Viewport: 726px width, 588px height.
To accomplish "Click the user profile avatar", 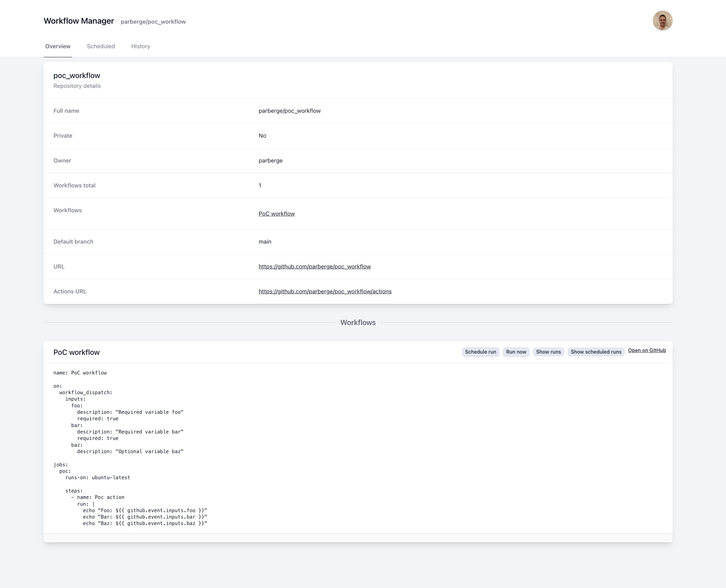I will point(662,20).
